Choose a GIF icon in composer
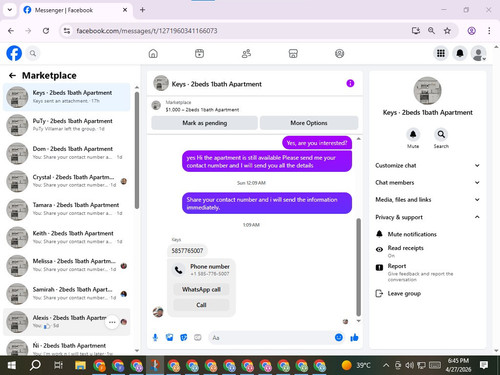Viewport: 500px width, 375px height. pyautogui.click(x=198, y=338)
